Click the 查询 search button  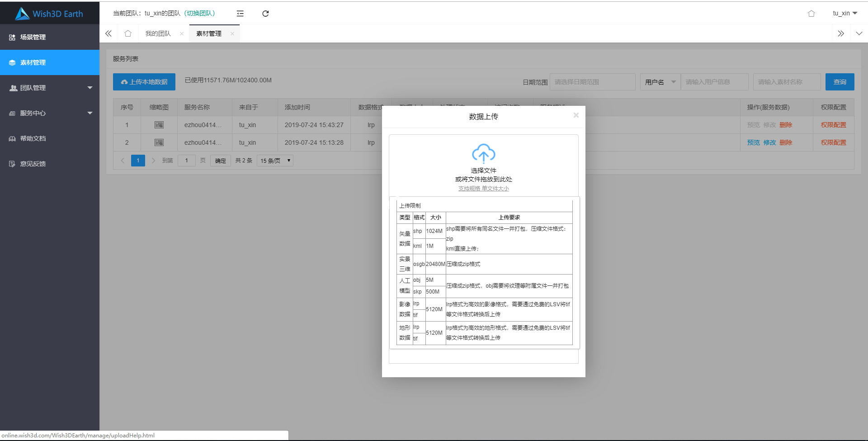840,82
